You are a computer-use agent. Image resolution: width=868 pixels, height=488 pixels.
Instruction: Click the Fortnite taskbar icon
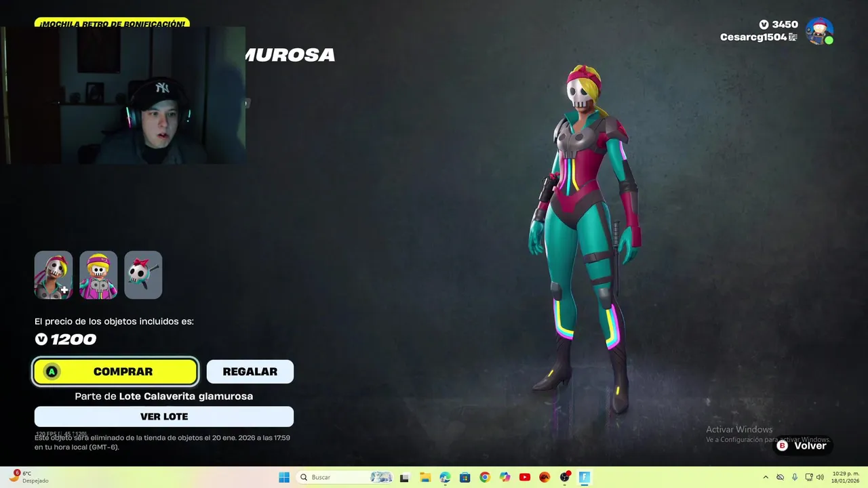coord(584,477)
